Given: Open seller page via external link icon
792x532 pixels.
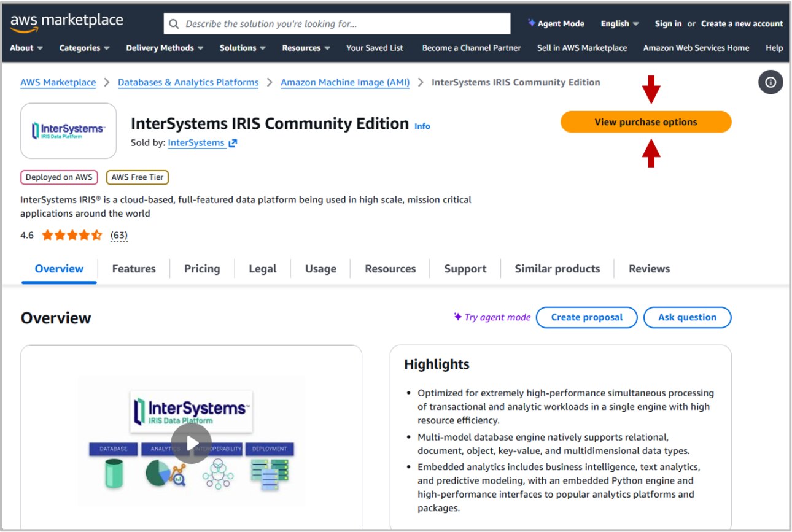Looking at the screenshot, I should click(x=232, y=142).
